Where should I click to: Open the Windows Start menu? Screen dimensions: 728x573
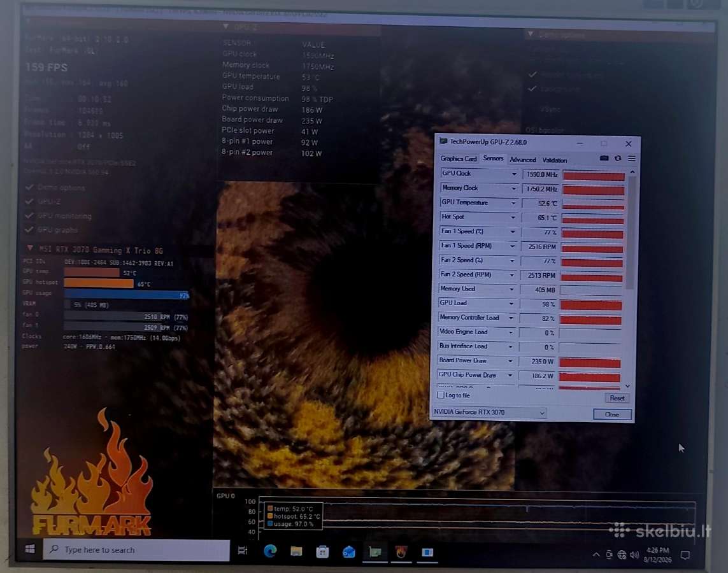click(x=30, y=549)
